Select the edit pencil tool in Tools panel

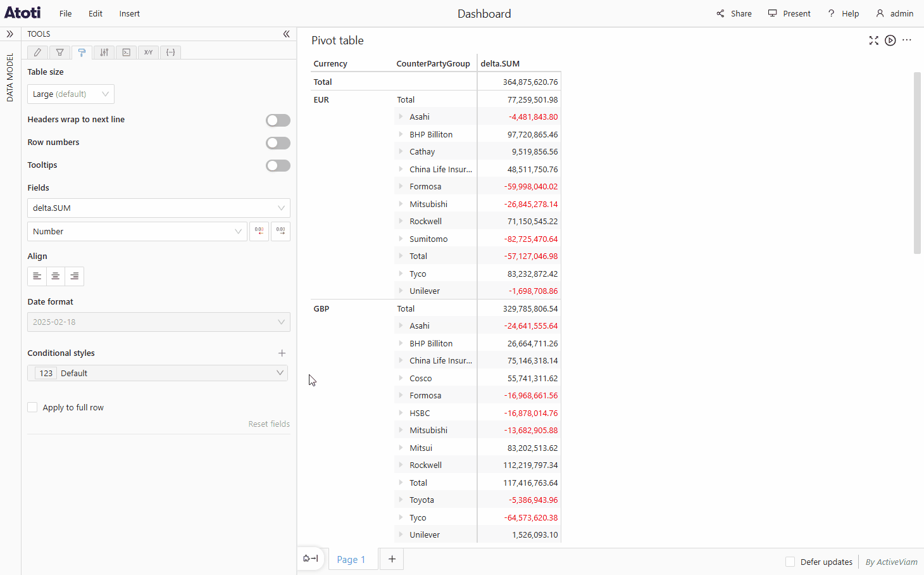[37, 52]
